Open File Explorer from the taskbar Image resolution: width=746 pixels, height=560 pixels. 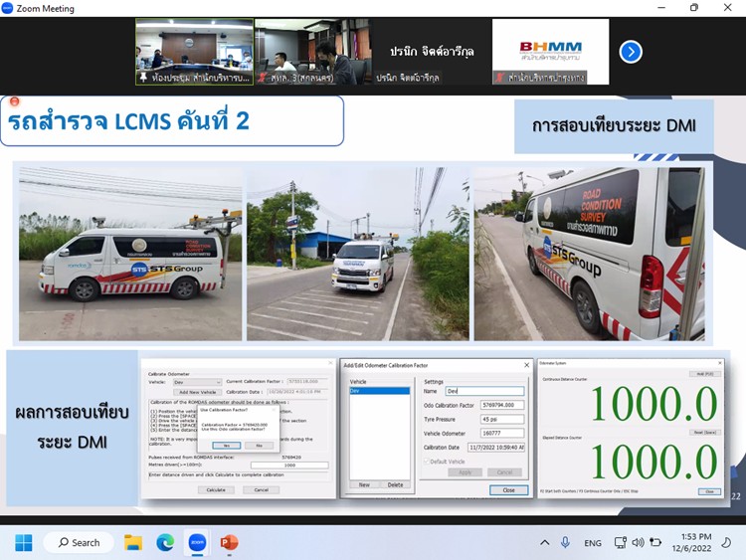click(133, 542)
